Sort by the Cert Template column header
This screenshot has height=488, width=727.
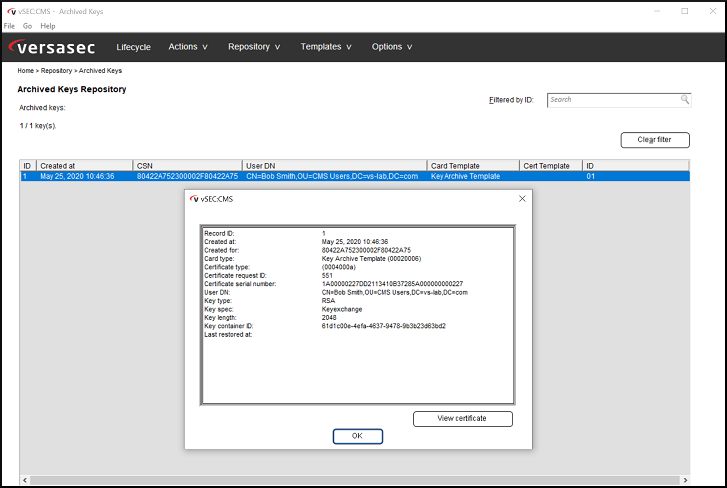tap(551, 166)
